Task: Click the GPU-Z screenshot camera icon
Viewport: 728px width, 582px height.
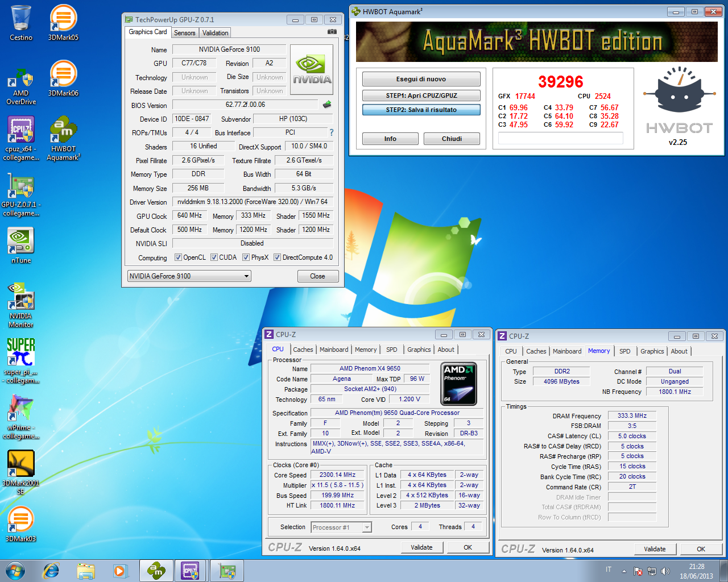Action: click(x=332, y=32)
